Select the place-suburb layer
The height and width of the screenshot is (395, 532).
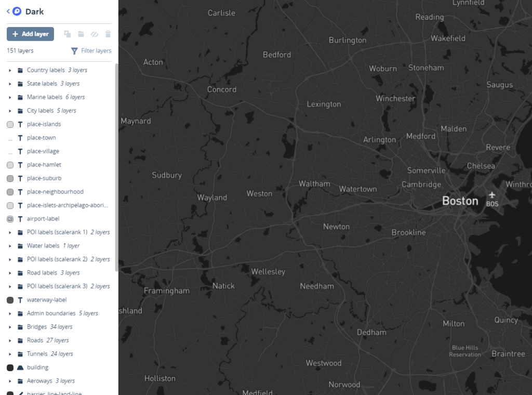tap(44, 178)
